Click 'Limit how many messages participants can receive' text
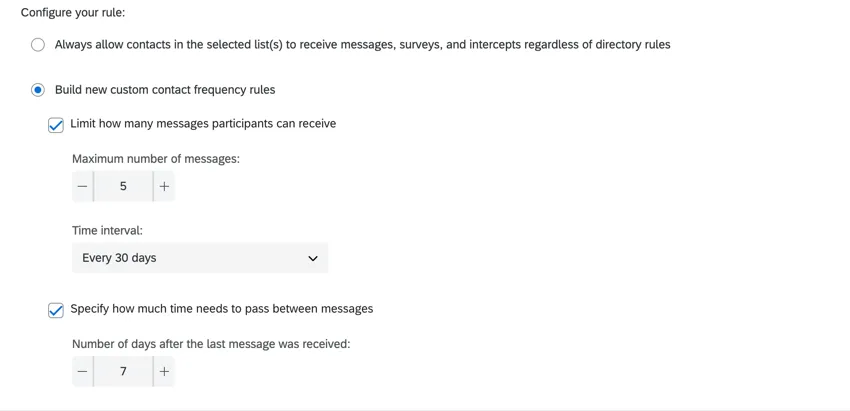850x411 pixels. click(x=203, y=123)
